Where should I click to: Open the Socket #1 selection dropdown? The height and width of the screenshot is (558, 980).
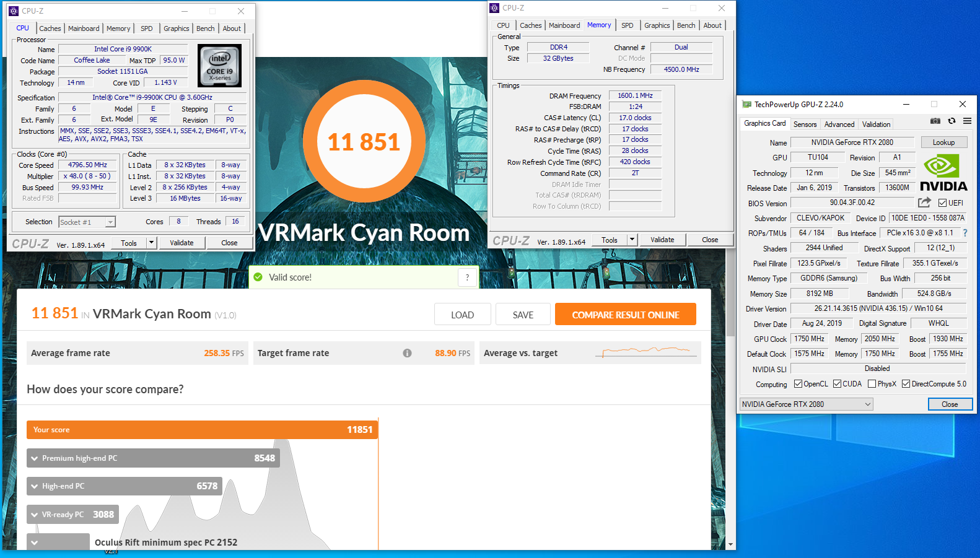coord(110,222)
